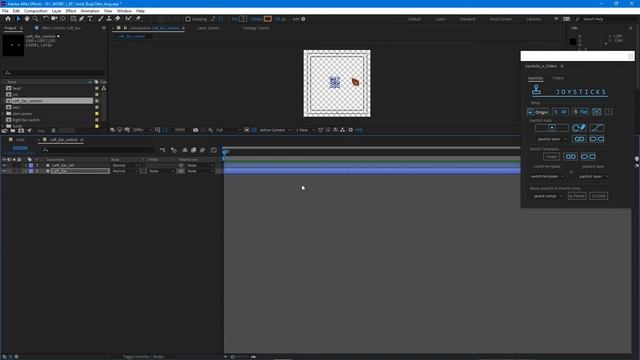Viewport: 640px width, 360px height.
Task: Click the All button in Joysticks setup
Action: (x=560, y=112)
